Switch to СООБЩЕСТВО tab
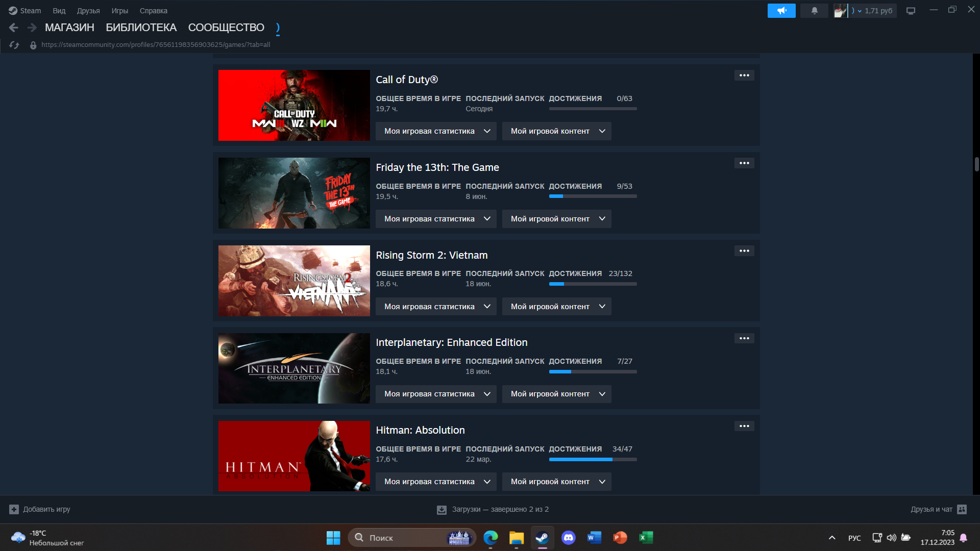 pyautogui.click(x=226, y=28)
